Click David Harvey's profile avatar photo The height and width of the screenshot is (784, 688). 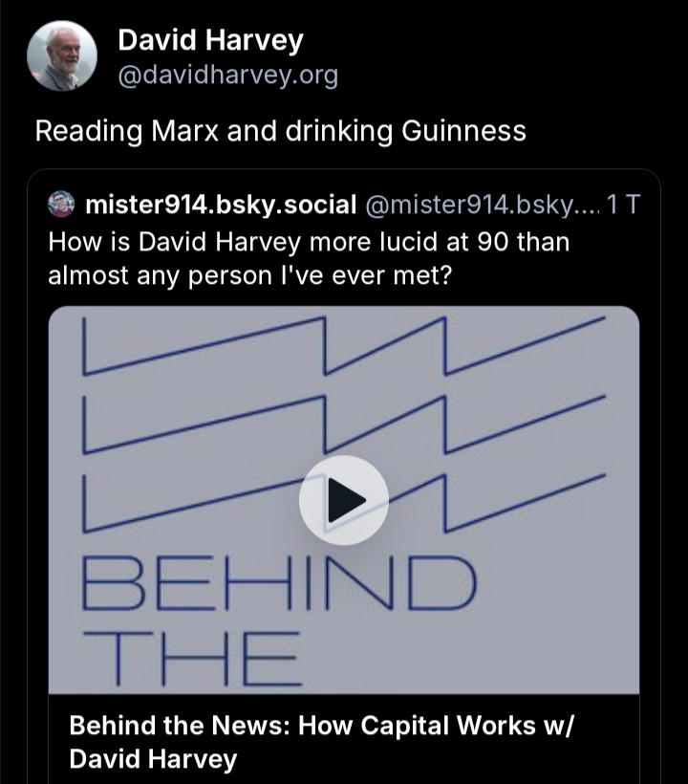[61, 55]
